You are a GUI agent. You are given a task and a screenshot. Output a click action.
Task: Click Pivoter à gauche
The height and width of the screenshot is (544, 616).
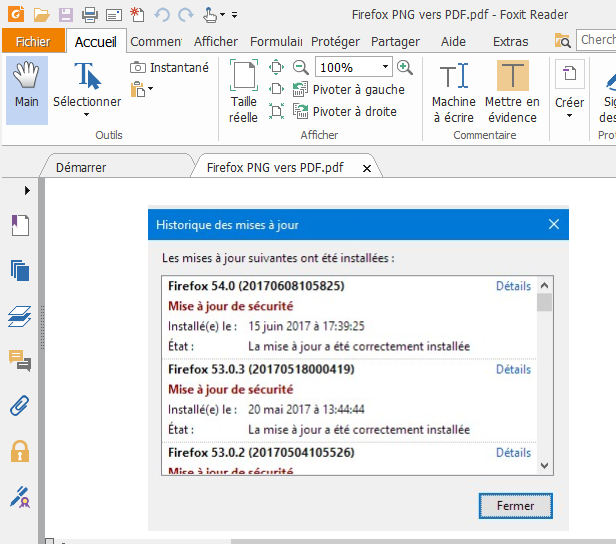pos(349,90)
